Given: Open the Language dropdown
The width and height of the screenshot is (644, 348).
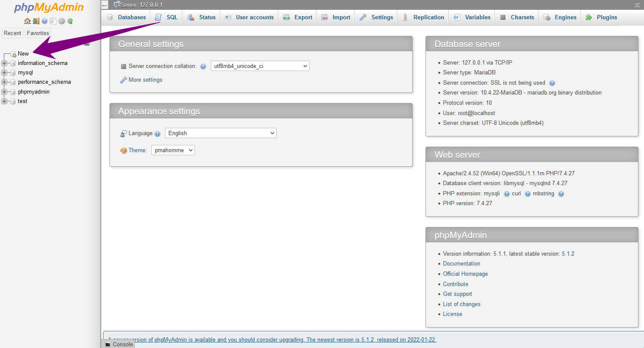Looking at the screenshot, I should coord(221,133).
